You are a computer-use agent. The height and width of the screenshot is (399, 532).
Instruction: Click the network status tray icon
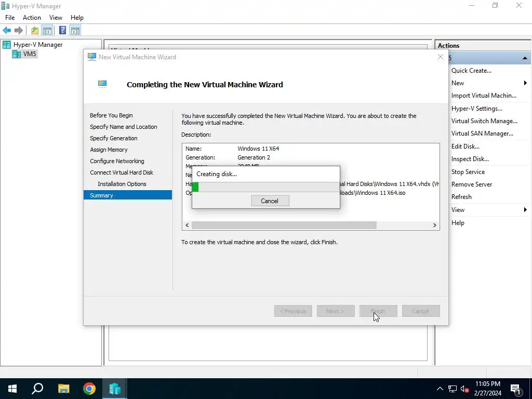point(453,389)
